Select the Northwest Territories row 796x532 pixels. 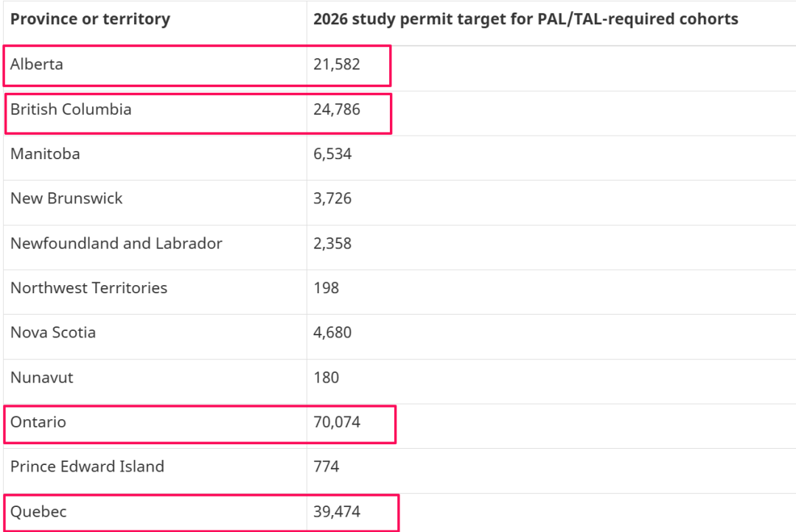tap(88, 288)
